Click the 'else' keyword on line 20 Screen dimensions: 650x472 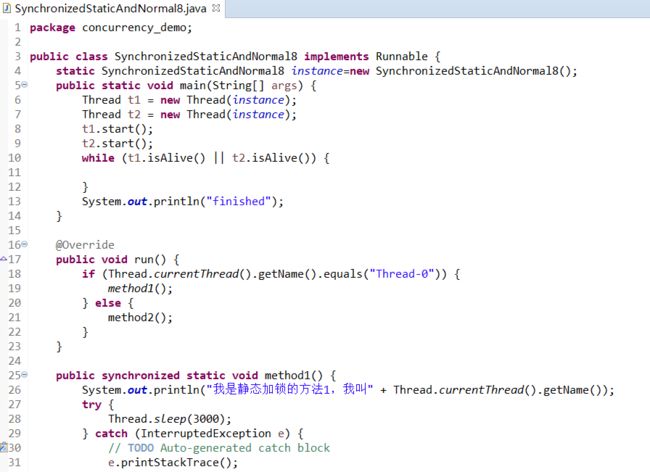tap(108, 303)
